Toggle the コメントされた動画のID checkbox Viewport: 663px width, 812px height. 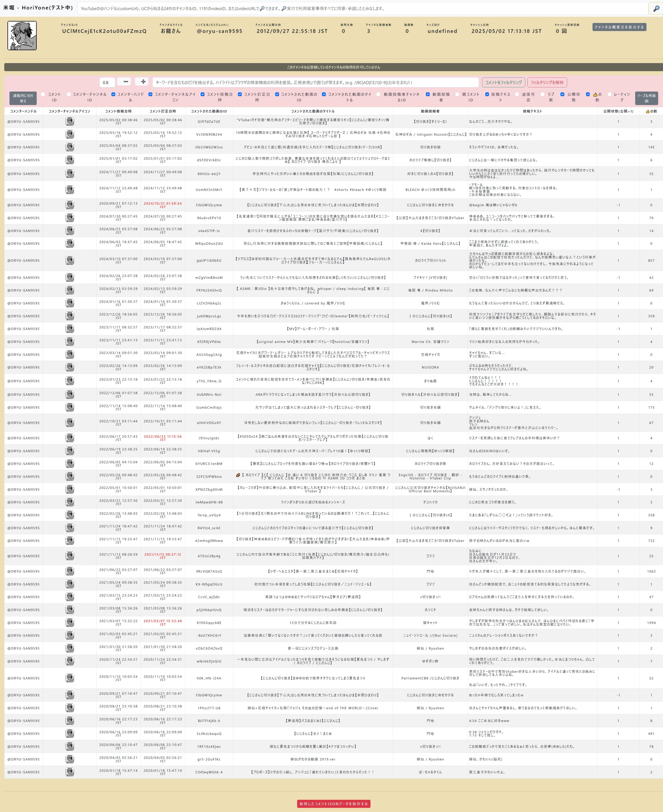tap(277, 94)
